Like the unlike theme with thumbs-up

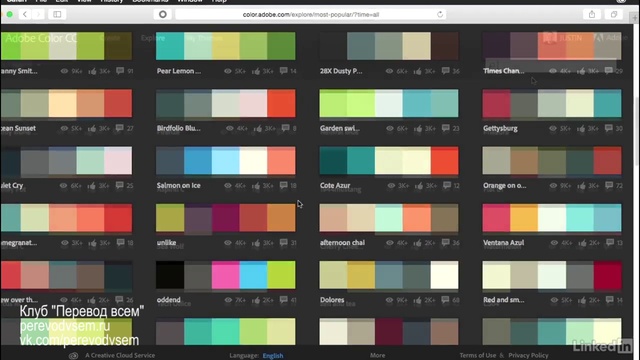[256, 243]
